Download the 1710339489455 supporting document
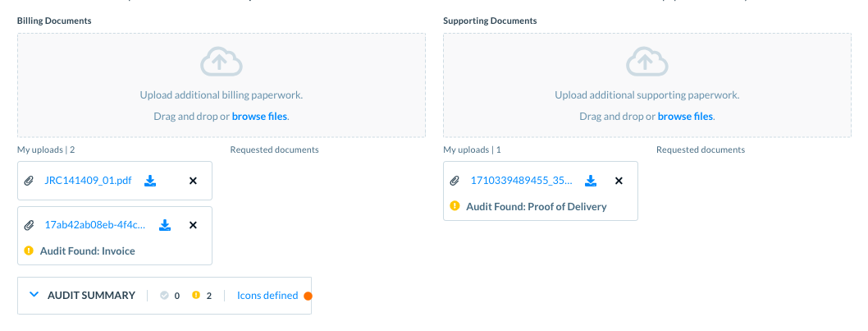Viewport: 868px width, 331px height. tap(590, 181)
